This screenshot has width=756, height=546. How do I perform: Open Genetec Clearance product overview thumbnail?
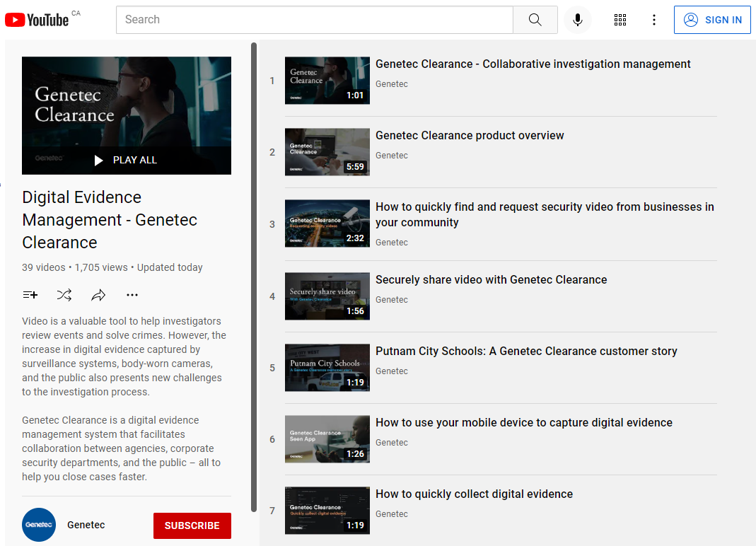[327, 152]
